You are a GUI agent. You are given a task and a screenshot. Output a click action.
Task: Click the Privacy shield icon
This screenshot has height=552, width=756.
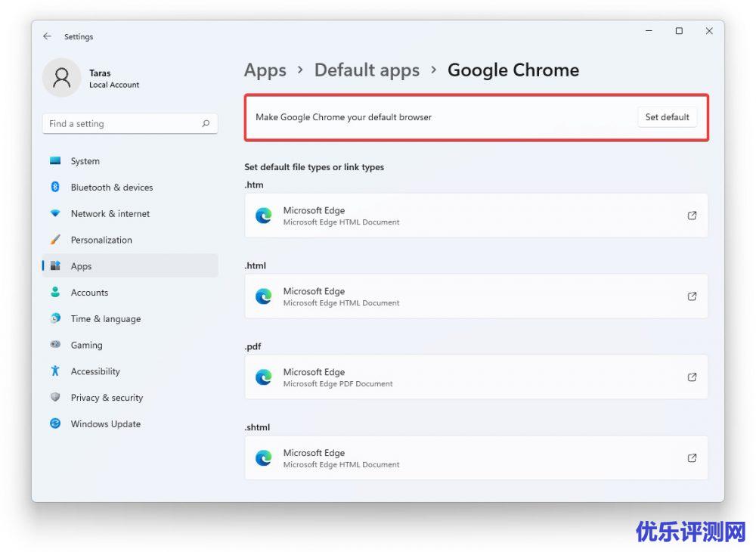pos(55,397)
